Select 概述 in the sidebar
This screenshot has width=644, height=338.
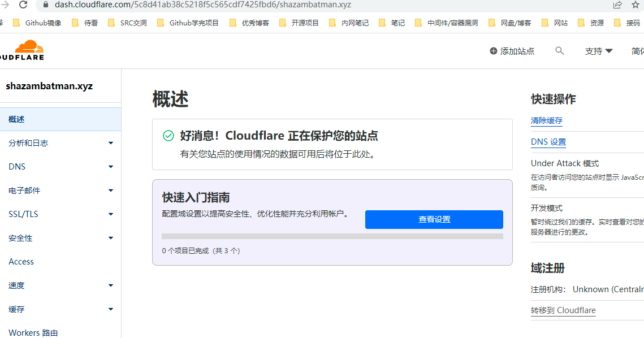pos(60,119)
